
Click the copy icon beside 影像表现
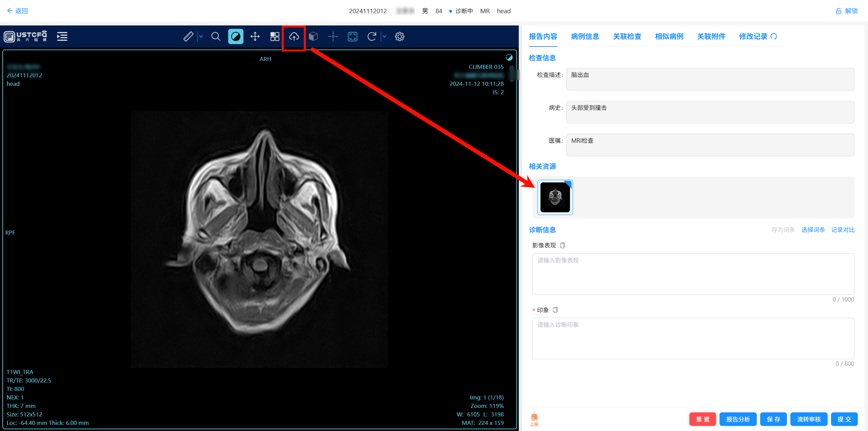coord(563,245)
